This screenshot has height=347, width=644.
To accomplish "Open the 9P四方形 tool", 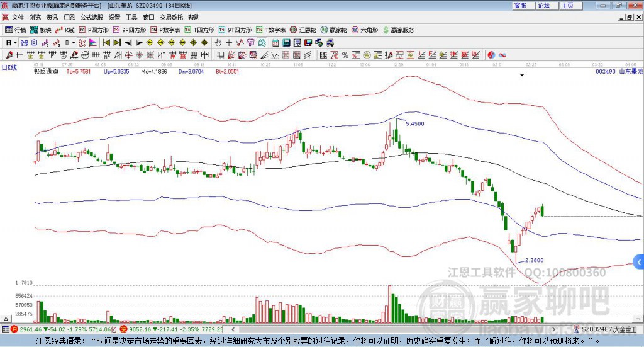I will point(130,30).
